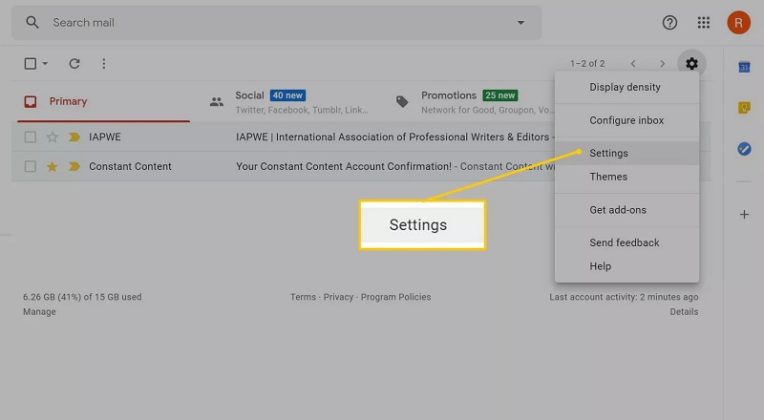Choose Settings from the gear menu
The image size is (764, 420).
(x=609, y=153)
